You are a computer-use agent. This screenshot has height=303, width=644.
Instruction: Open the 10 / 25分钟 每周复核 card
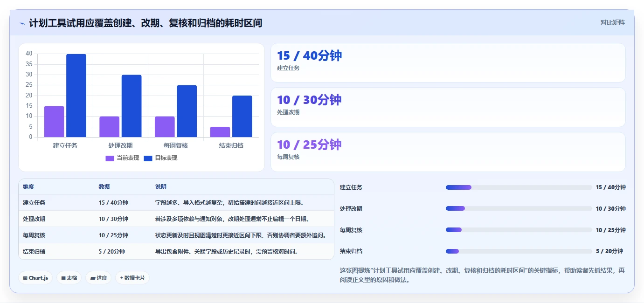(448, 152)
